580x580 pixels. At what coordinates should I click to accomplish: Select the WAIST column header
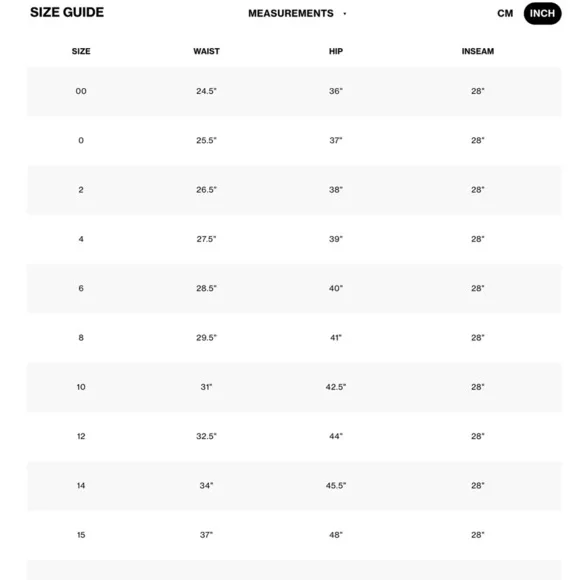(206, 51)
